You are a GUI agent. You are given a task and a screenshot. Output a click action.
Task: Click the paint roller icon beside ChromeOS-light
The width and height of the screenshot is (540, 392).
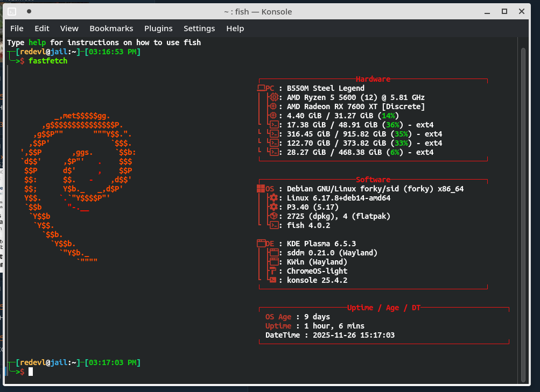pos(273,271)
